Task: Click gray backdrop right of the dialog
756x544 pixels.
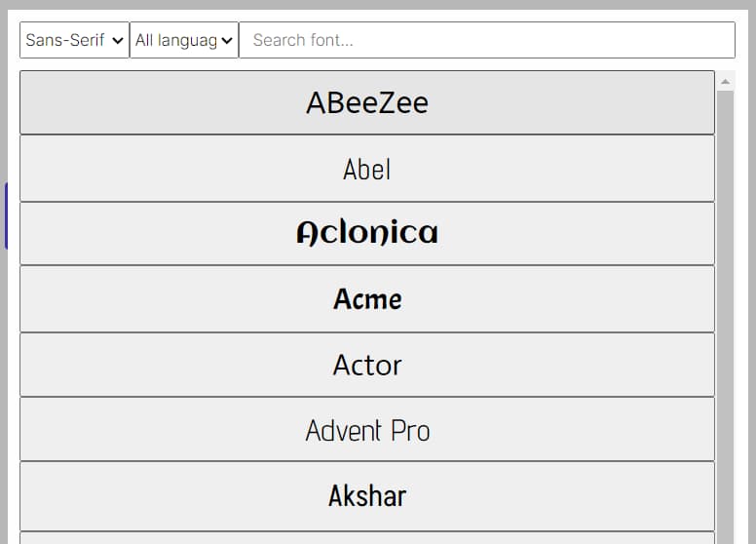Action: click(x=752, y=272)
